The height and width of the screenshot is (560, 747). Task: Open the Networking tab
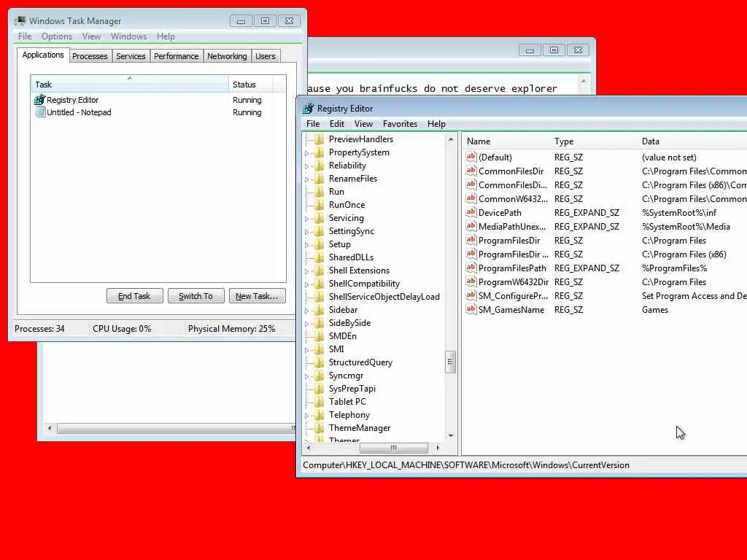pyautogui.click(x=227, y=56)
